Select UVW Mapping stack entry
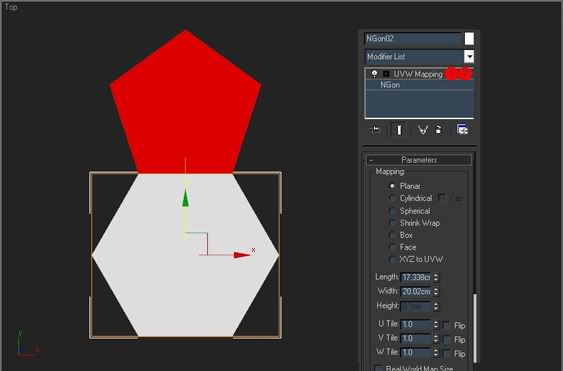 (x=419, y=74)
